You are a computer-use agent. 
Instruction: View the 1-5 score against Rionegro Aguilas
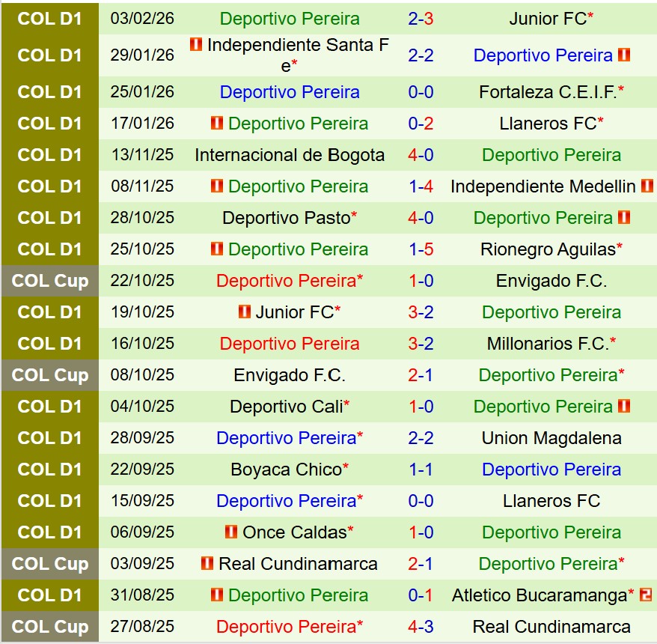pos(421,249)
